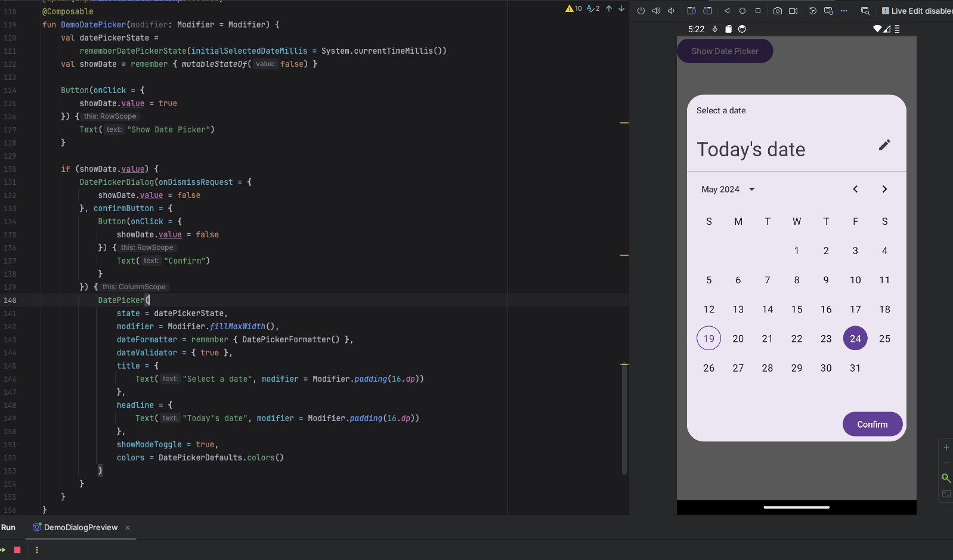This screenshot has width=953, height=560.
Task: Rotate the emulator left
Action: (x=691, y=11)
